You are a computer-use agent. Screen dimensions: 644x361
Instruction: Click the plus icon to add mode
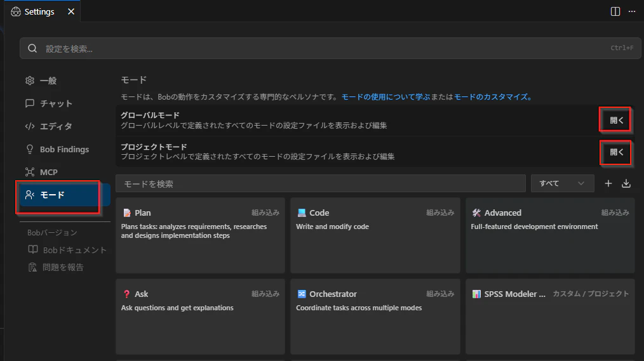(608, 183)
